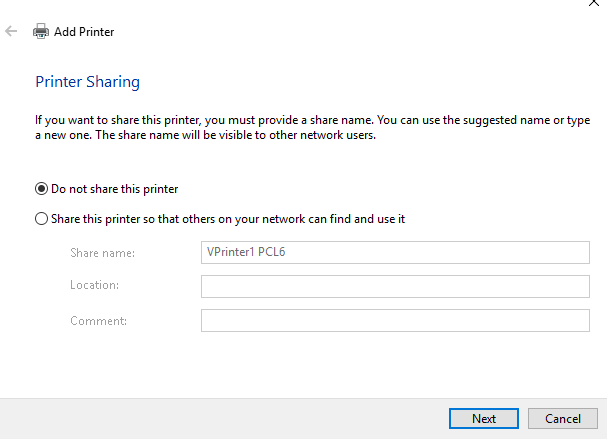Click the share name instructions paragraph
Viewport: 607px width, 439px height.
[312, 127]
